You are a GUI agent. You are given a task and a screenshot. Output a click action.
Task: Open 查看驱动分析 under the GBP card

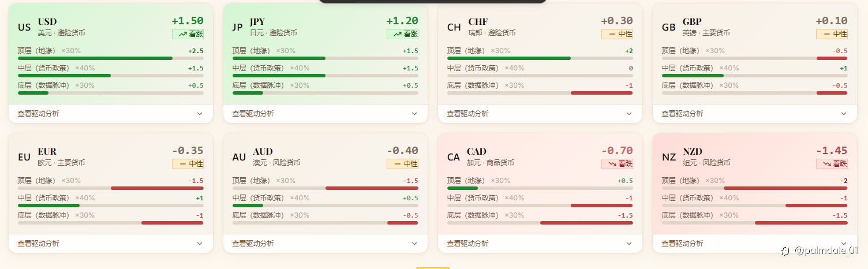point(682,114)
